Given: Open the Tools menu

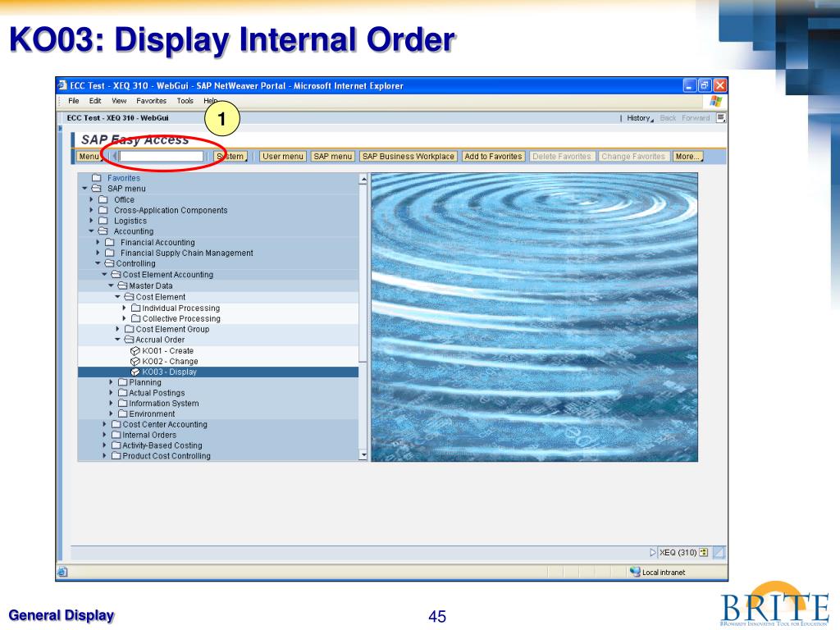Looking at the screenshot, I should click(185, 101).
